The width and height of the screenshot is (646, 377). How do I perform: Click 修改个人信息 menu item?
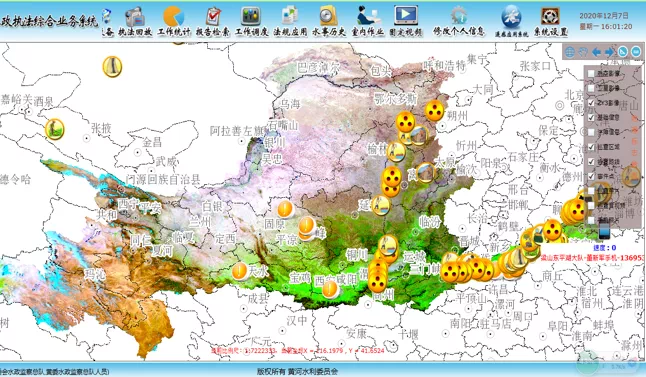pyautogui.click(x=459, y=31)
